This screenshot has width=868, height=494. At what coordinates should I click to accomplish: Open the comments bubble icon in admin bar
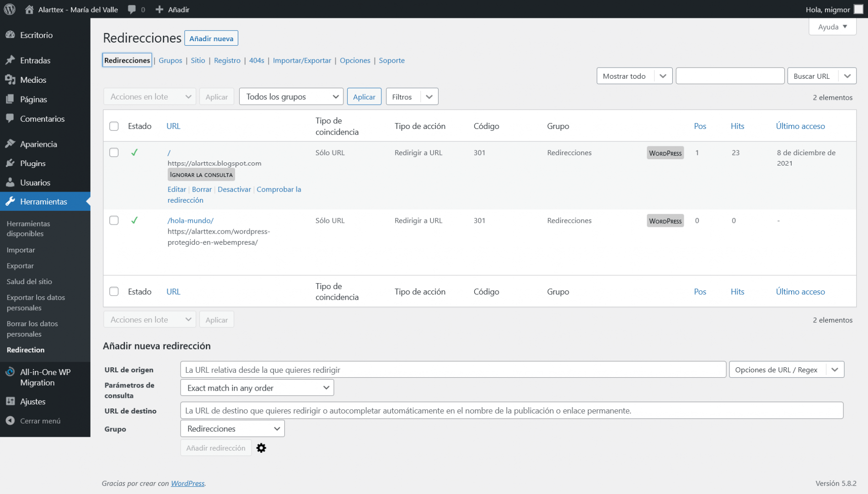pyautogui.click(x=132, y=9)
